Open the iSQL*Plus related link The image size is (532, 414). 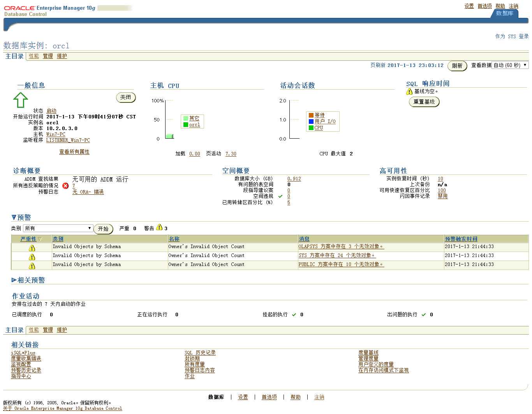coord(23,353)
